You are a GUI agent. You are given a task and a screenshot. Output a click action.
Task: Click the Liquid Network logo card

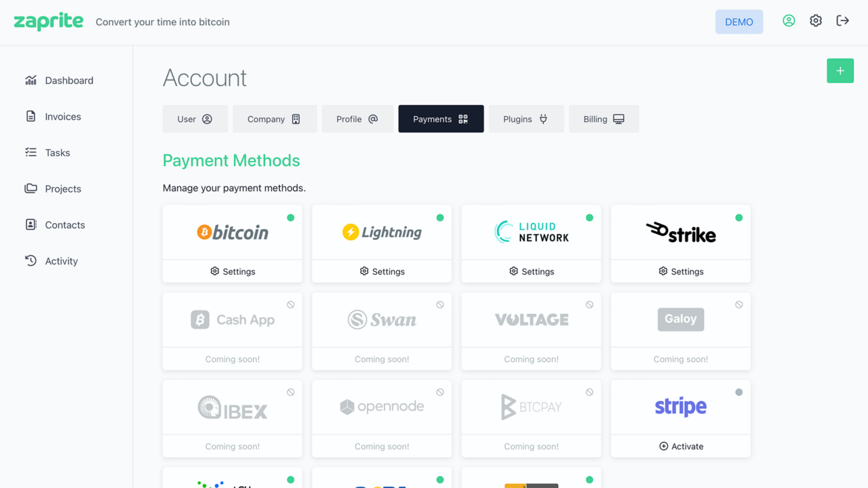tap(532, 232)
